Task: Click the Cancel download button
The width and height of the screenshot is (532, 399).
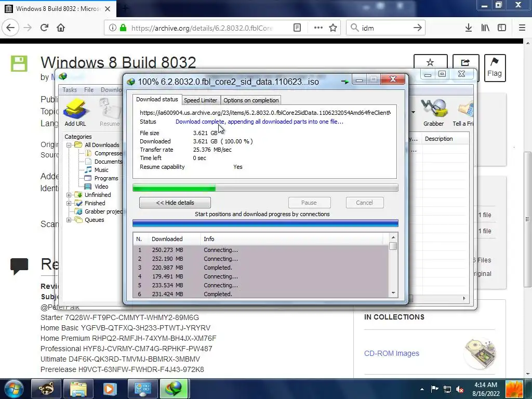Action: 364,203
